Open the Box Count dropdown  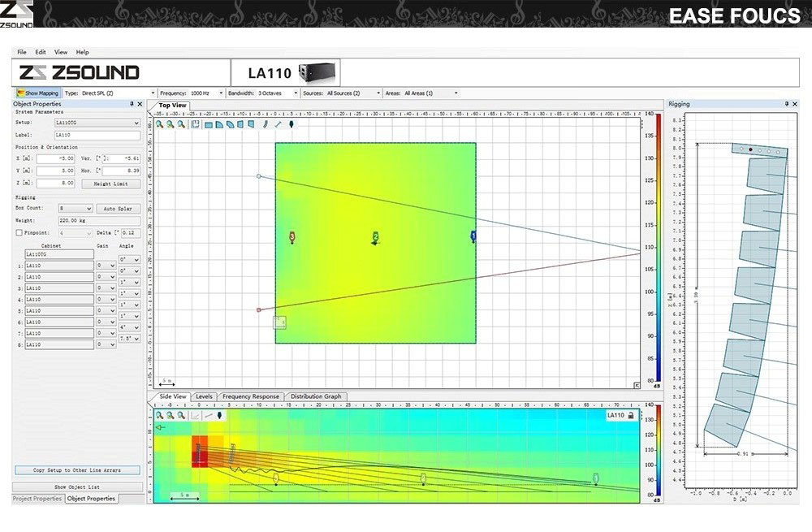coord(75,208)
